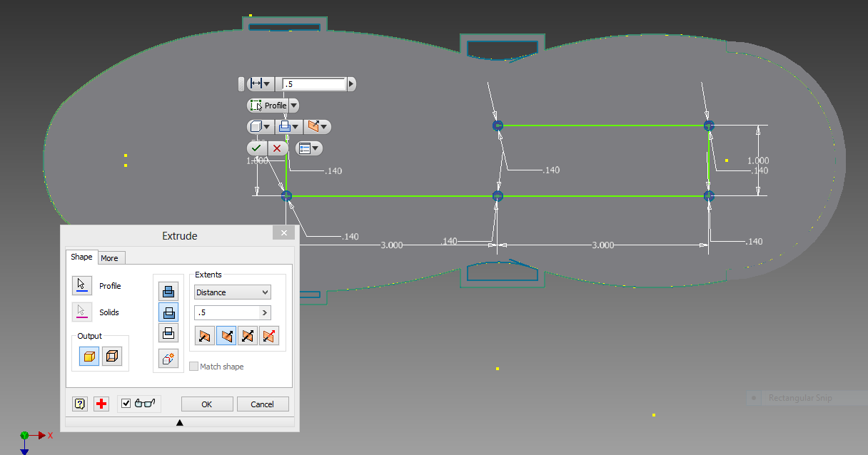This screenshot has height=455, width=868.
Task: Click the New Solid icon below Intersect
Action: (x=168, y=359)
